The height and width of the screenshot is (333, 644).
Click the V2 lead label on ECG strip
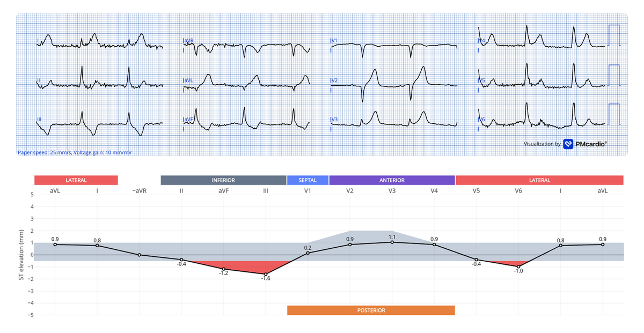334,80
